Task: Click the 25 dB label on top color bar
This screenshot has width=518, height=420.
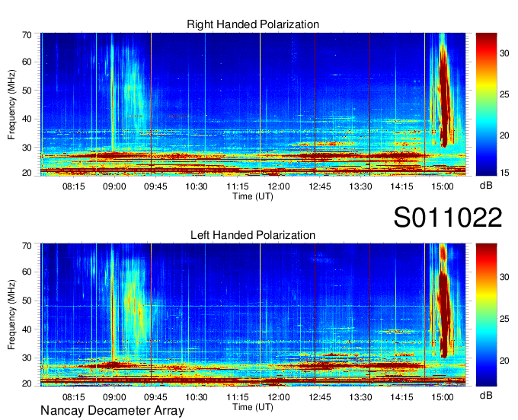Action: (x=504, y=94)
